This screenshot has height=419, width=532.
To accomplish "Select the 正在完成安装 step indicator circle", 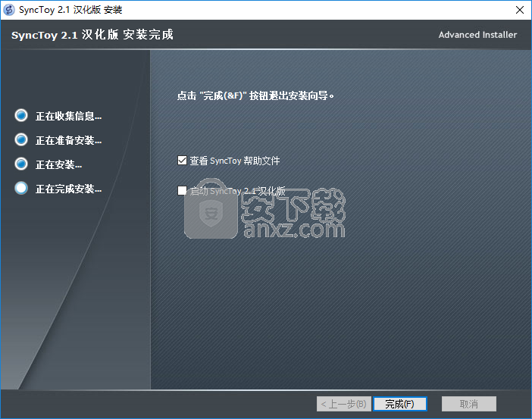I will click(21, 188).
